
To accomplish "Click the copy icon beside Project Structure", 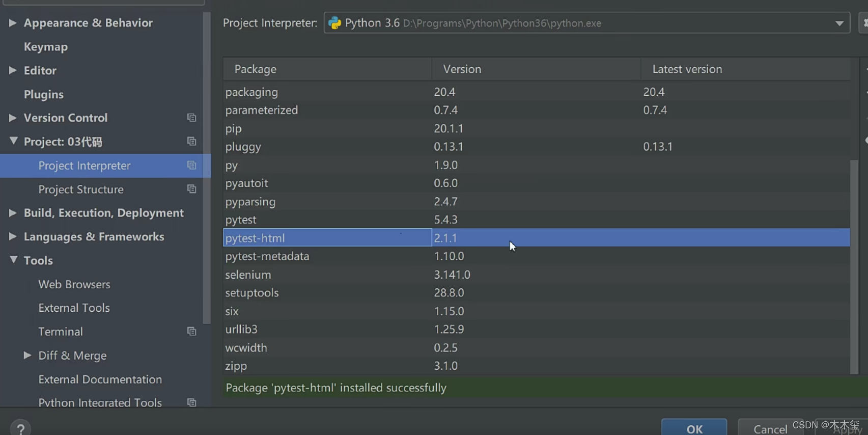I will click(191, 189).
